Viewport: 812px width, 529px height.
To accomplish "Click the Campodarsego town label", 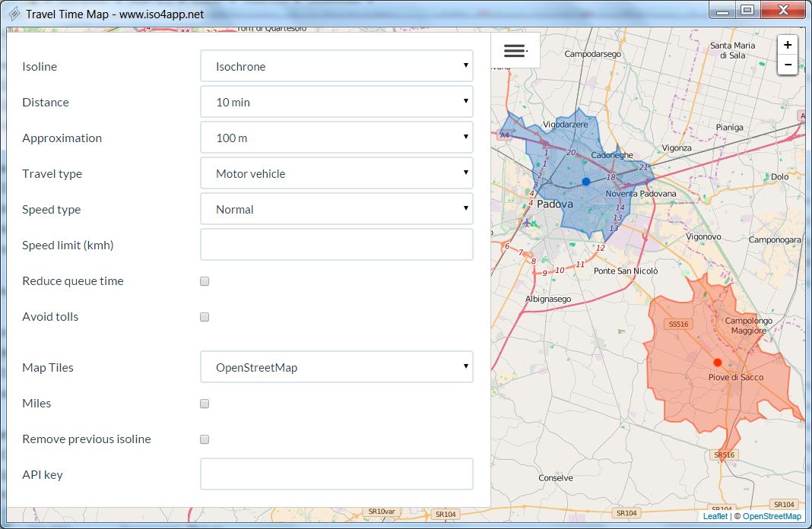I will [x=592, y=54].
